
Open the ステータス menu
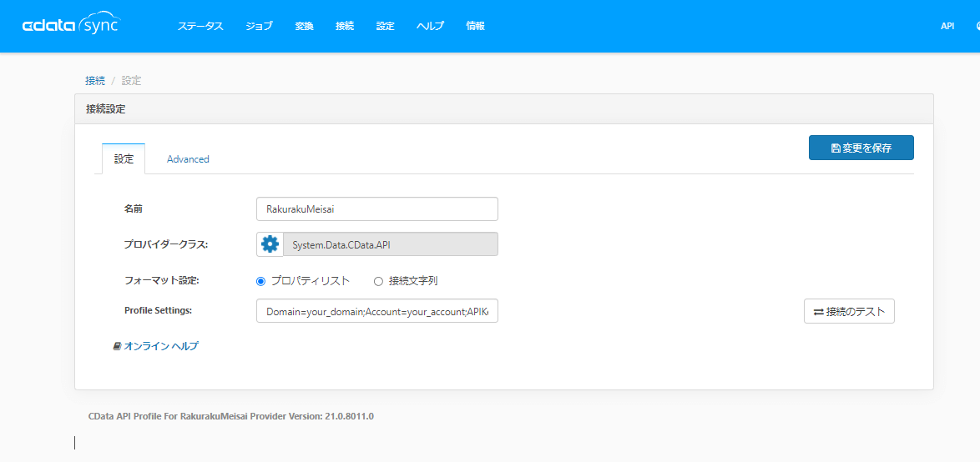[200, 26]
